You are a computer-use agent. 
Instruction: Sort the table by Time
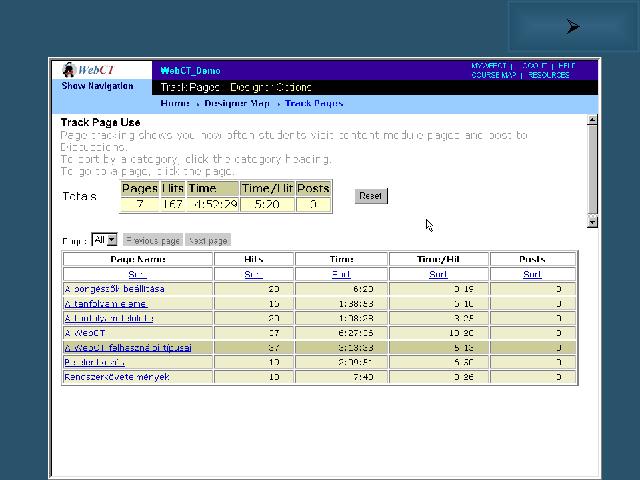(341, 274)
